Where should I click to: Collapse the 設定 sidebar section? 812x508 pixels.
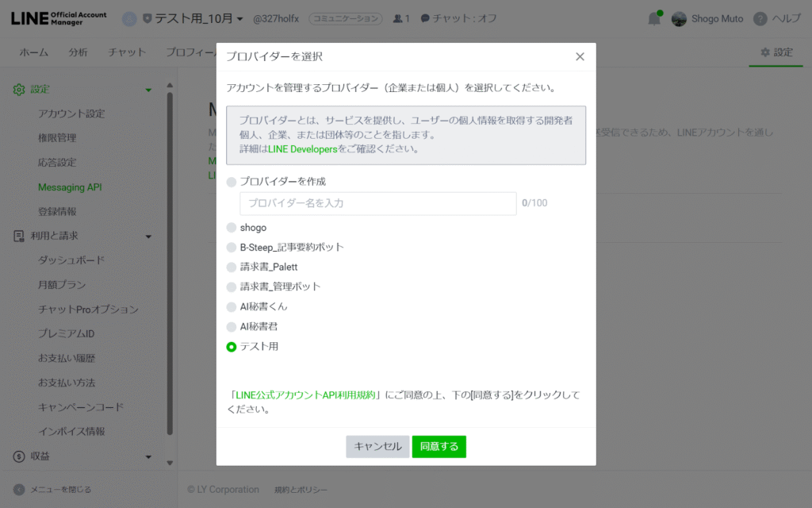(x=148, y=90)
